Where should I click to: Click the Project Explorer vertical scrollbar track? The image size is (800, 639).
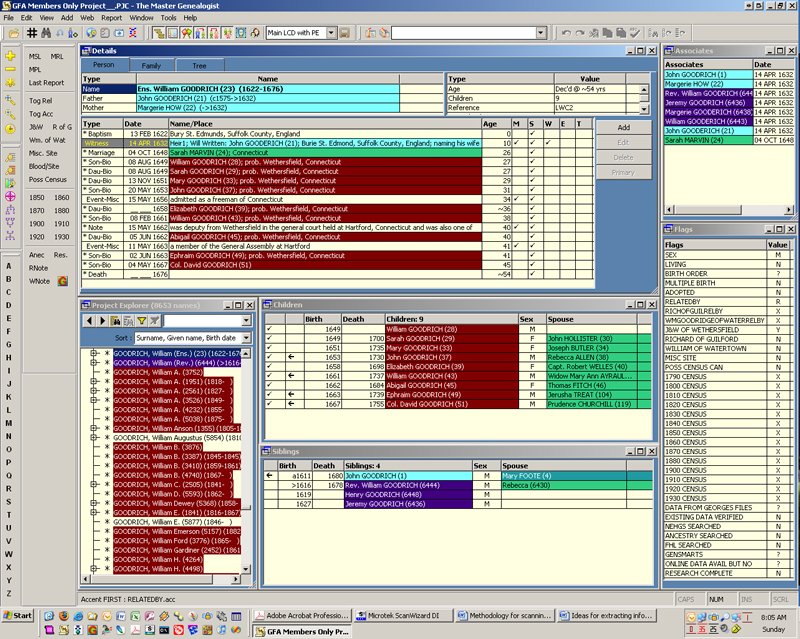tap(246, 461)
